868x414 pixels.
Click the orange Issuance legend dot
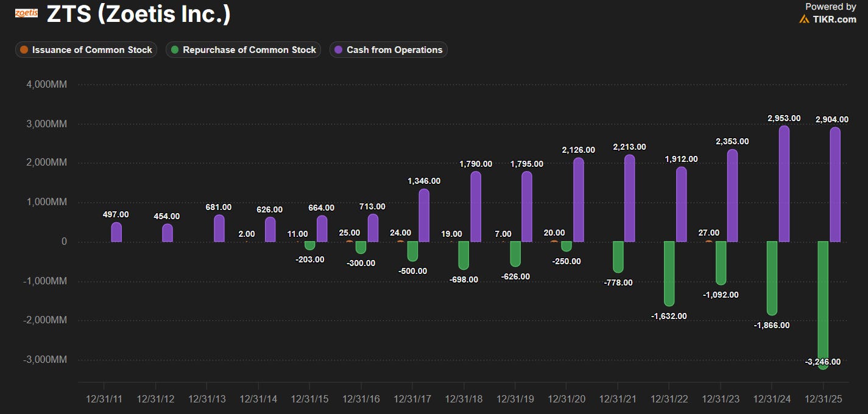24,50
